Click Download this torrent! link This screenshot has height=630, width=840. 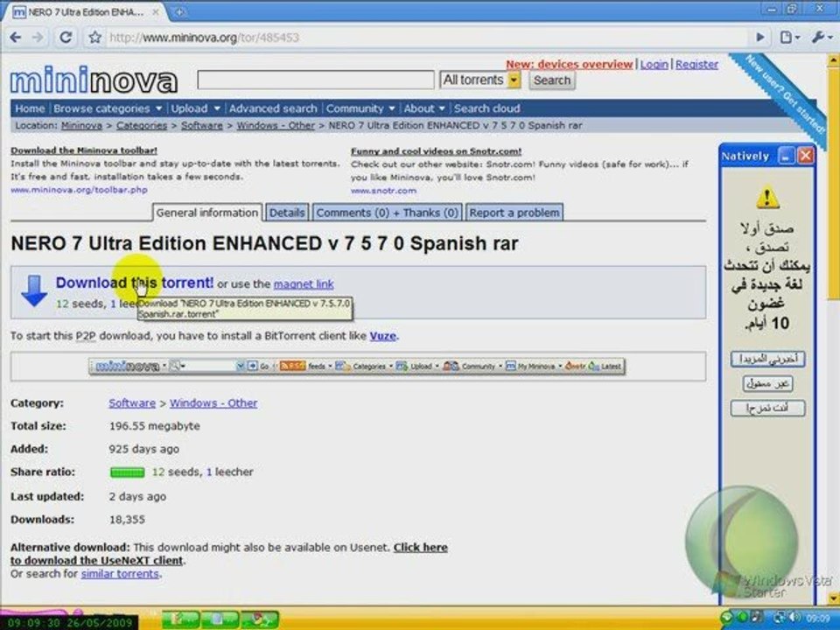(135, 283)
